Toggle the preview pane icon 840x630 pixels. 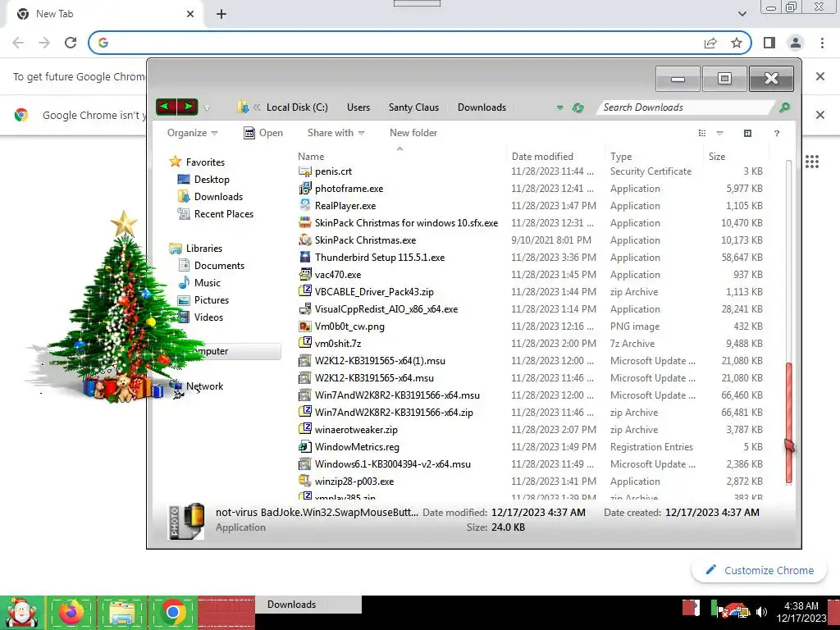(x=748, y=133)
